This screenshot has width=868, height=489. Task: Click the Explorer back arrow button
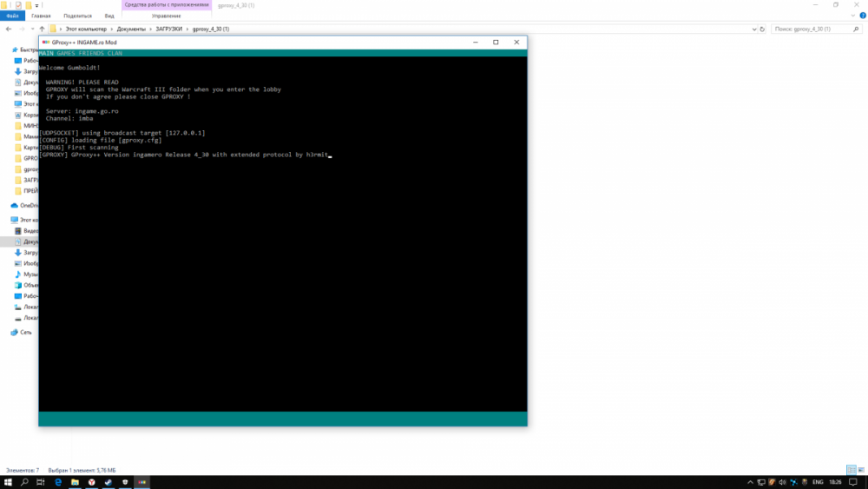[8, 29]
